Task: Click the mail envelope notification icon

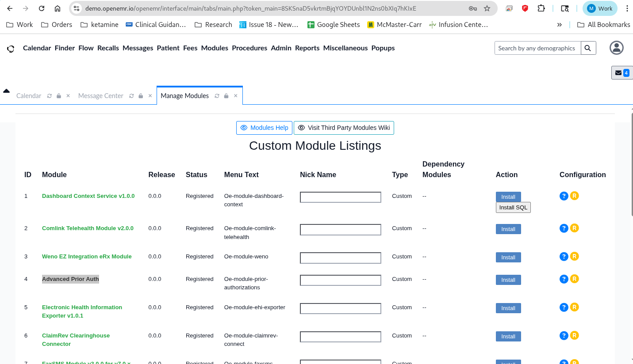Action: coord(618,73)
